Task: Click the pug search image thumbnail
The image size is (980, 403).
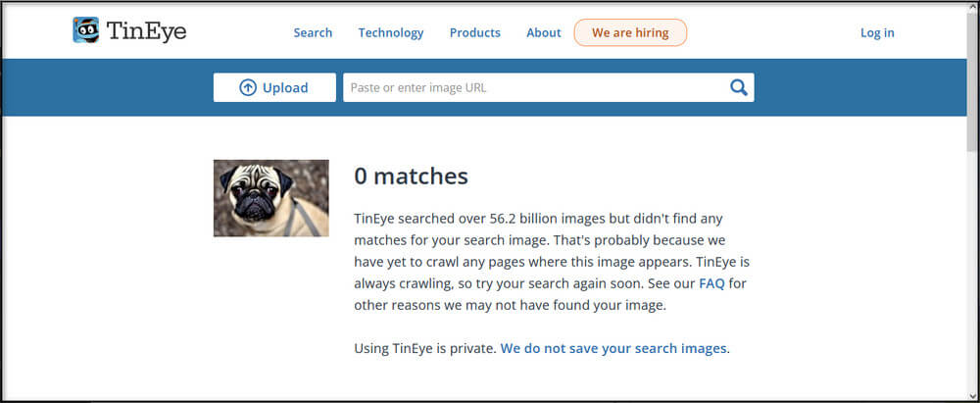Action: [x=271, y=198]
